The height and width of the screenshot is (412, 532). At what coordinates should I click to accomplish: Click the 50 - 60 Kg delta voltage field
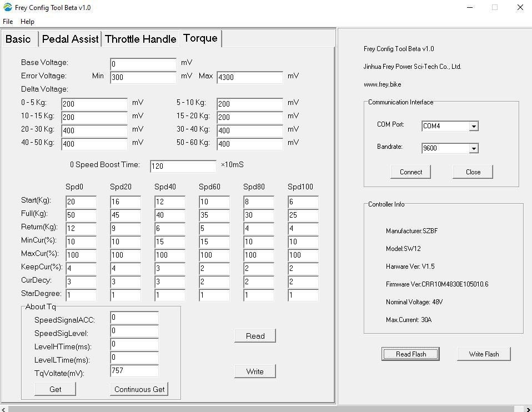coord(250,144)
